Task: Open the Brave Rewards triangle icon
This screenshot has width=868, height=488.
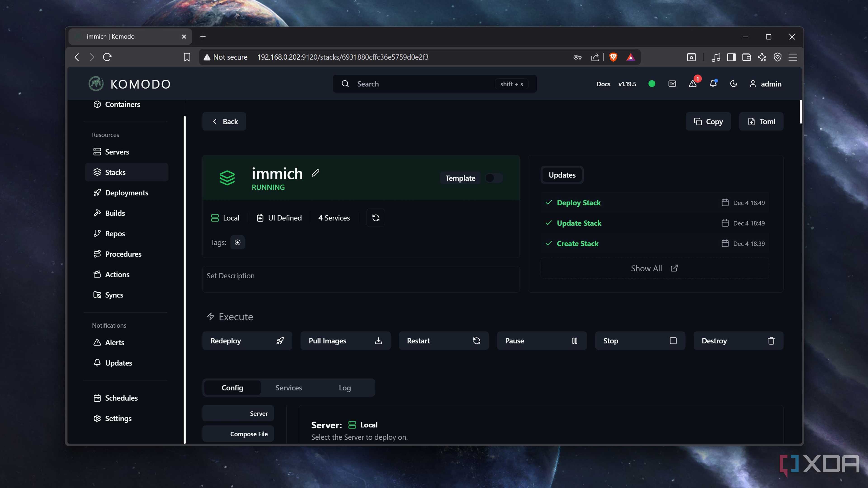Action: (x=630, y=57)
